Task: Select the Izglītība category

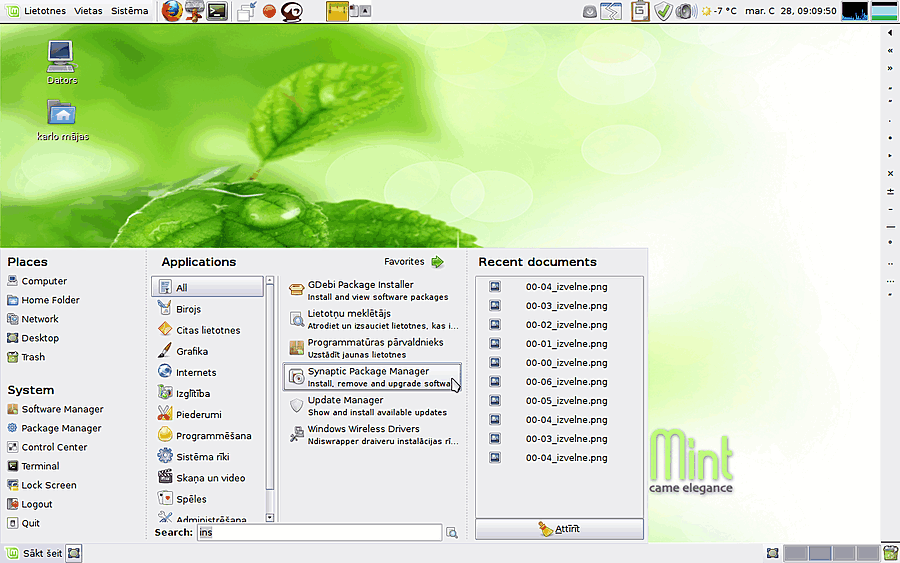Action: [207, 394]
